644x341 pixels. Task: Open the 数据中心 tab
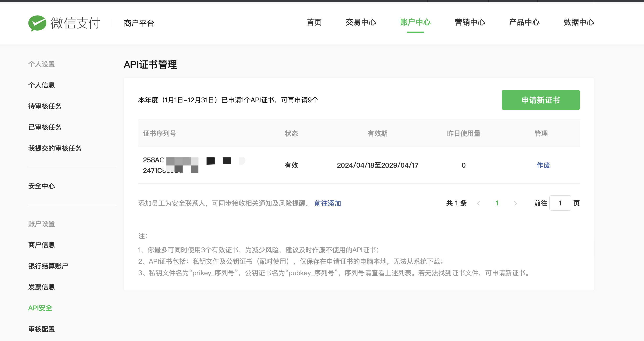(579, 22)
